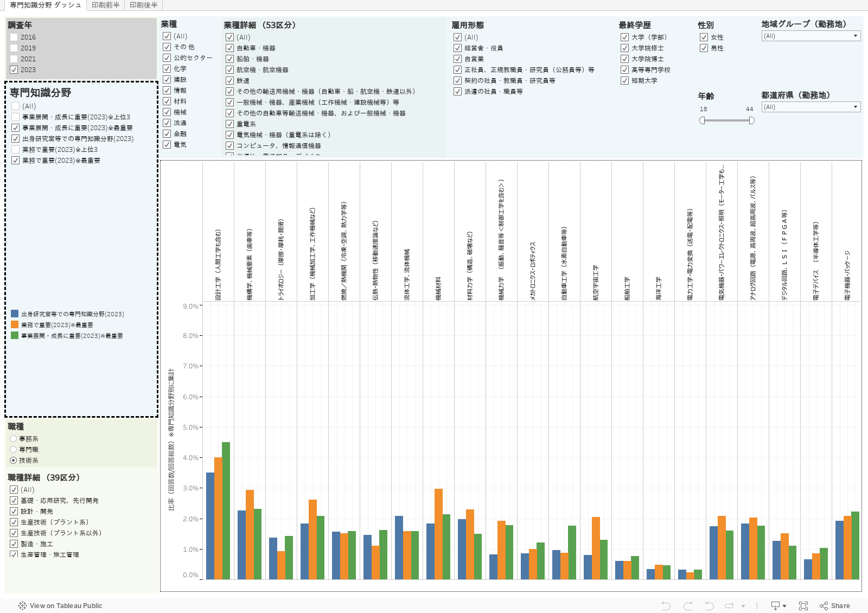Uncheck 自営業 in 雇用形態
Screen dimensions: 868x613
[458, 59]
